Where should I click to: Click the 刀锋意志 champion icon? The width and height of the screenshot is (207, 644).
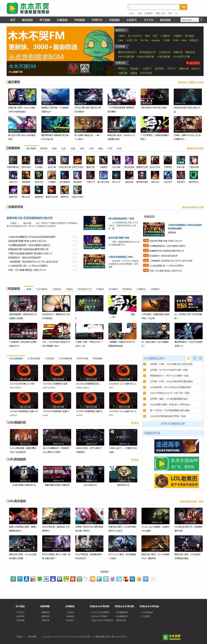click(103, 160)
